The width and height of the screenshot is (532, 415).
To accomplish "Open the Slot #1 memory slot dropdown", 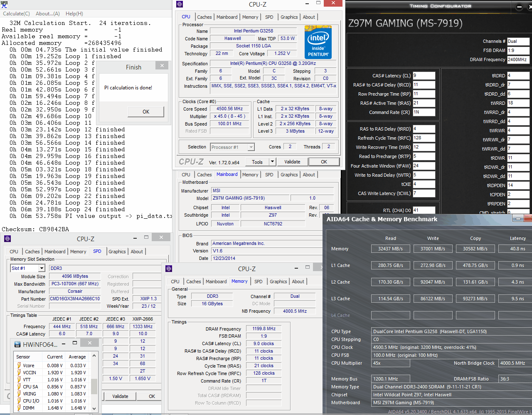I will point(41,268).
